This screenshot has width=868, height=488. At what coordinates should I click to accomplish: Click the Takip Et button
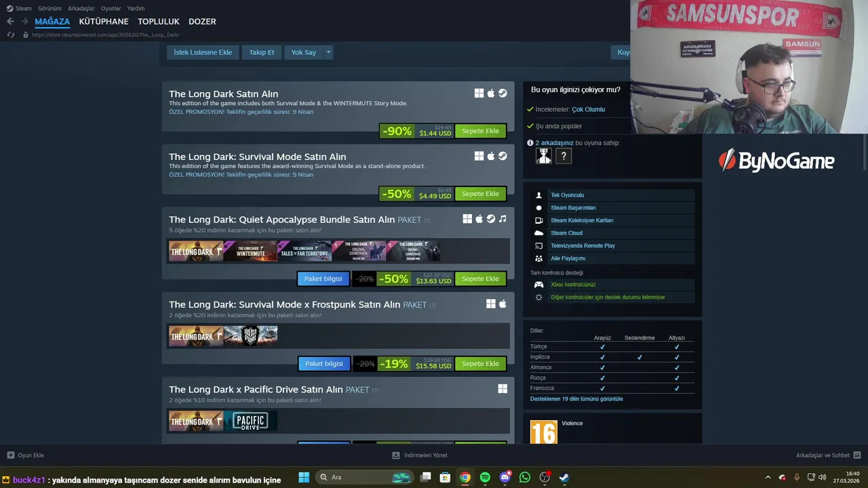(x=262, y=52)
